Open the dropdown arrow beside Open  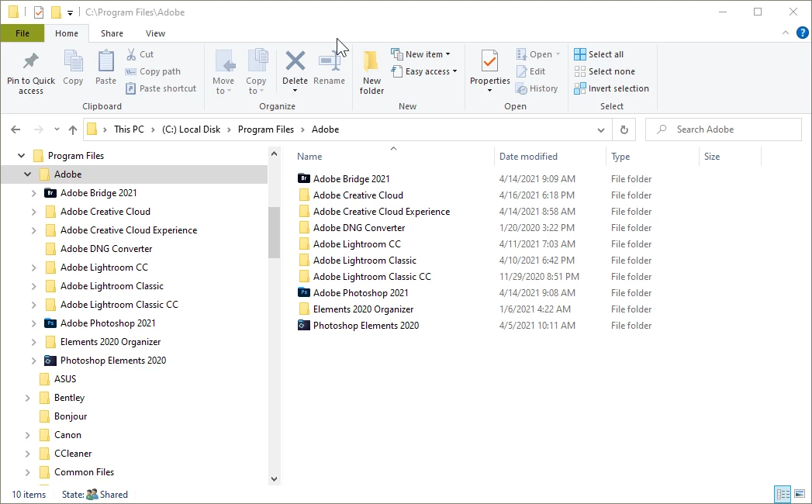coord(558,54)
